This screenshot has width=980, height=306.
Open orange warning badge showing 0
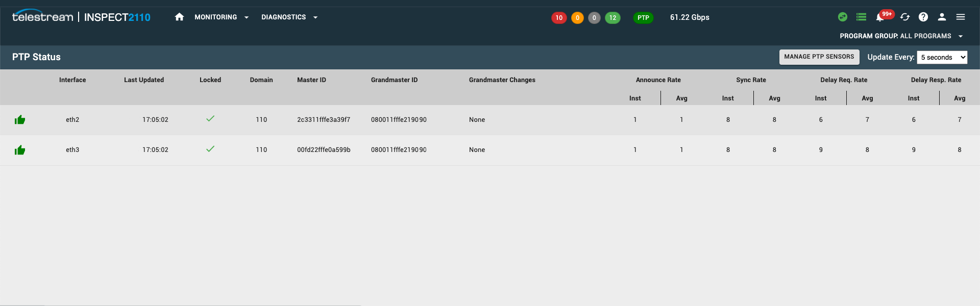(x=577, y=18)
